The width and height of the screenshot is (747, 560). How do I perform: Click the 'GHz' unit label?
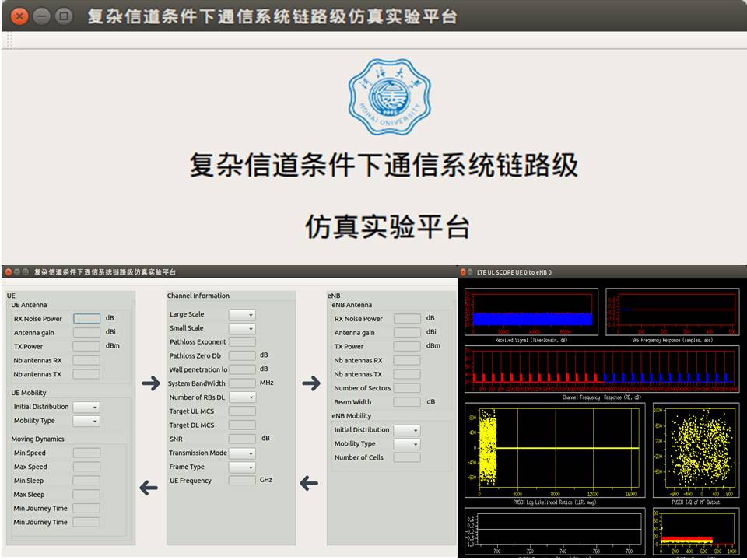coord(266,480)
